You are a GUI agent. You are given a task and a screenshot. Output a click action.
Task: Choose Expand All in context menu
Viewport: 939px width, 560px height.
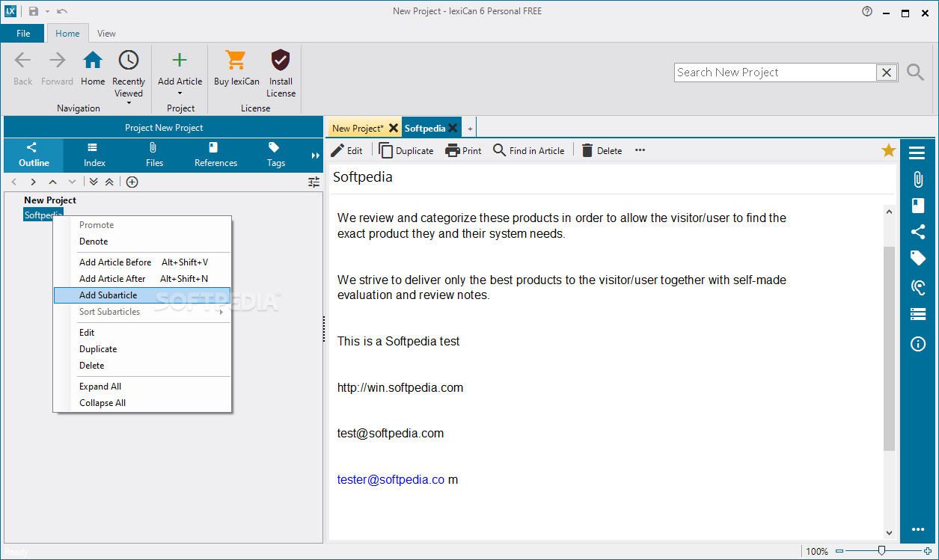pyautogui.click(x=142, y=387)
